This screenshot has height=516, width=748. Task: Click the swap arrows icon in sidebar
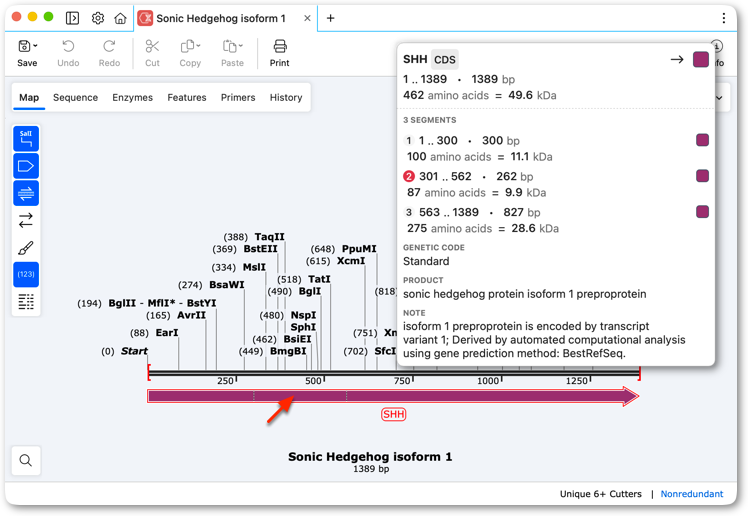pyautogui.click(x=26, y=220)
